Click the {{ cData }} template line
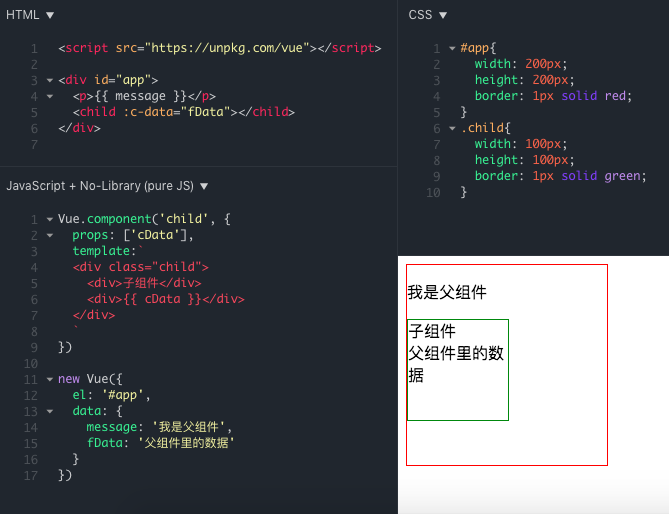The width and height of the screenshot is (669, 514). (166, 299)
